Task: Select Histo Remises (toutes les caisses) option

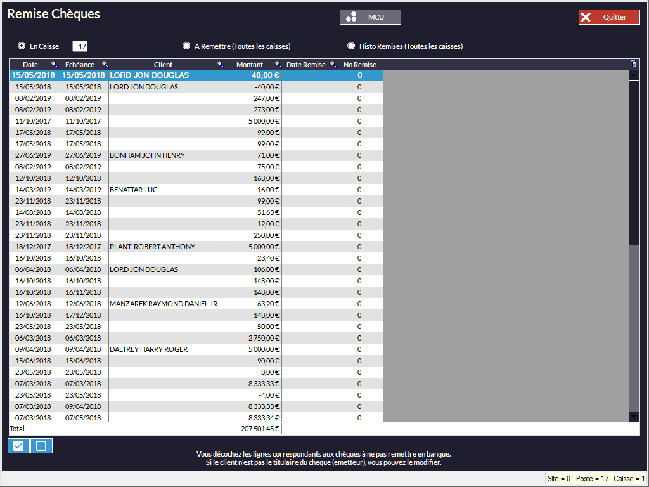Action: [x=351, y=46]
